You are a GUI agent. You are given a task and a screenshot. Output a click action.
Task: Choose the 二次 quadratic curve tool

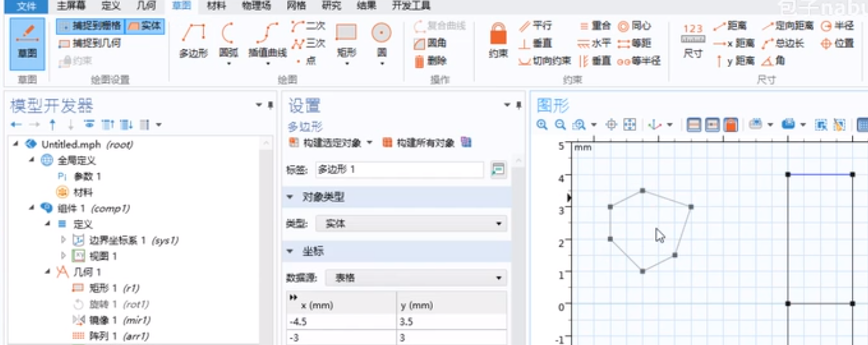[x=308, y=25]
